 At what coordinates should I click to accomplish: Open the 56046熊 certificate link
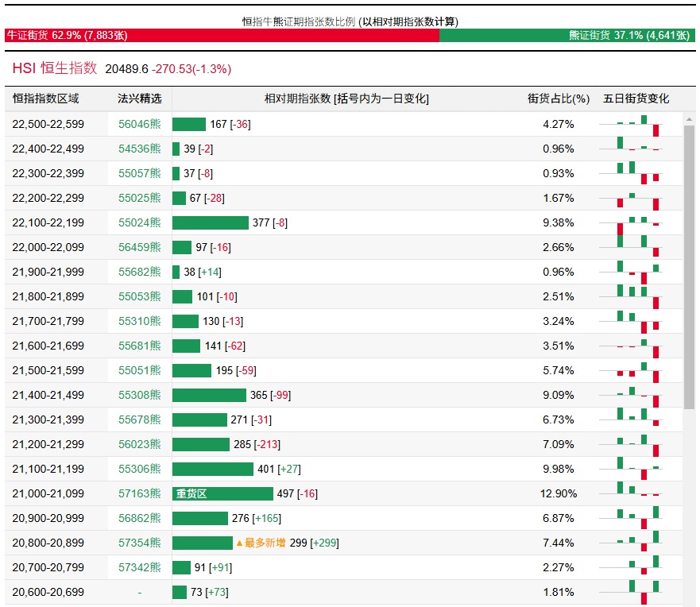pyautogui.click(x=139, y=124)
